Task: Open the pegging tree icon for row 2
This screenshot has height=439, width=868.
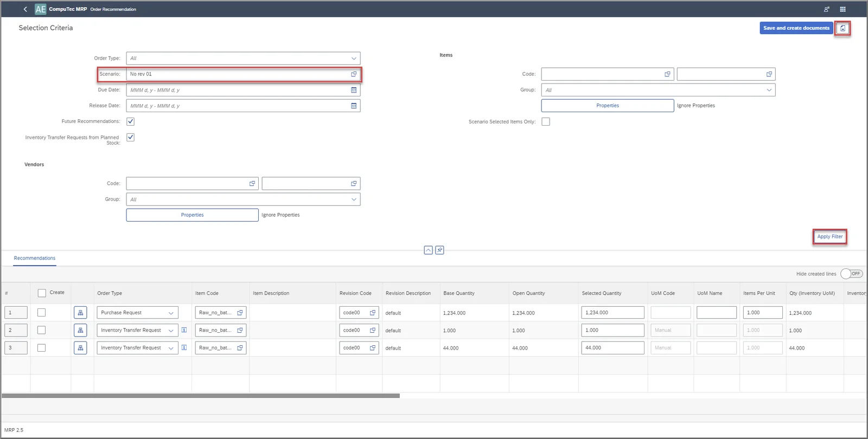Action: (x=80, y=330)
